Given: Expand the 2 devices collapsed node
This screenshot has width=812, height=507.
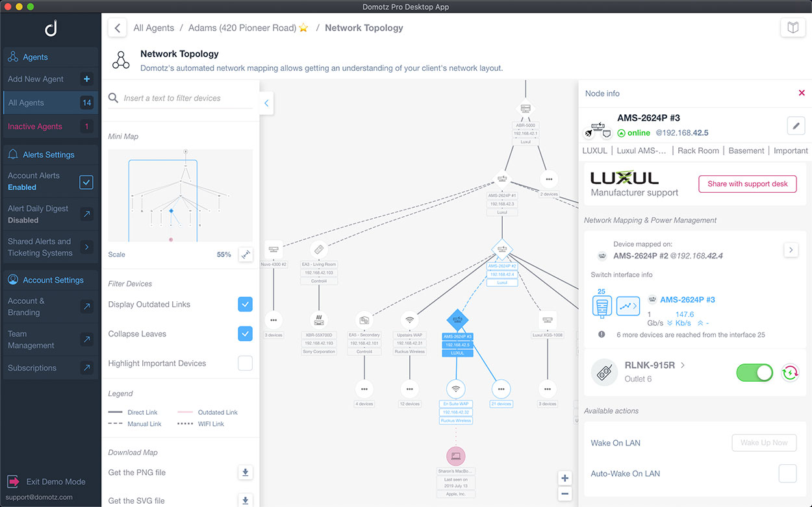Looking at the screenshot, I should coord(549,179).
